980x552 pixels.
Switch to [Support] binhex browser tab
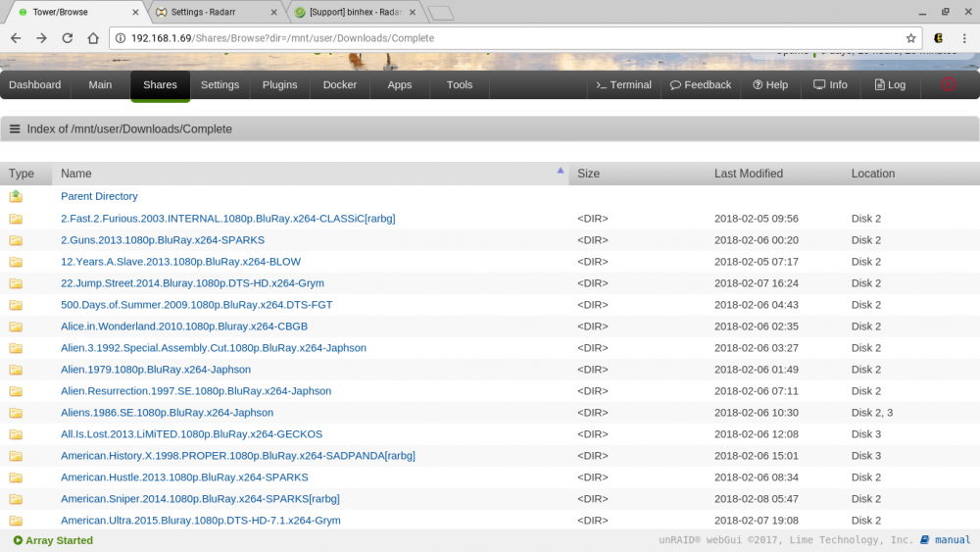click(355, 12)
